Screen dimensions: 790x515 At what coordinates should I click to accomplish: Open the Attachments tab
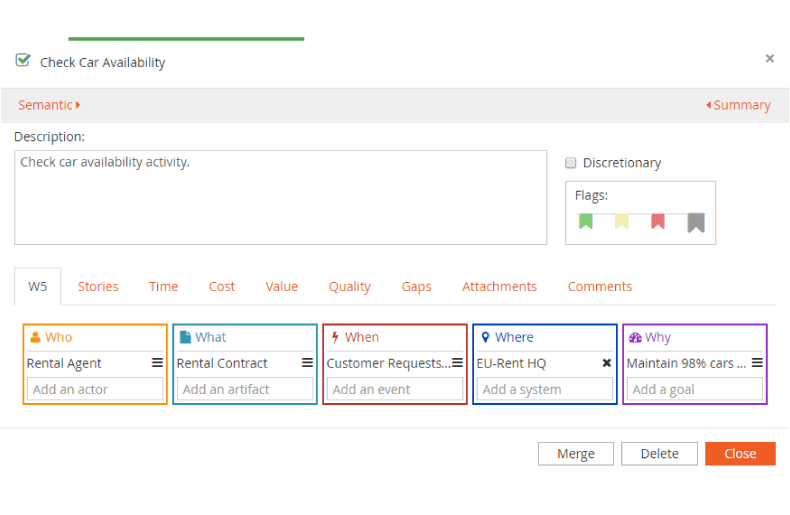(499, 286)
